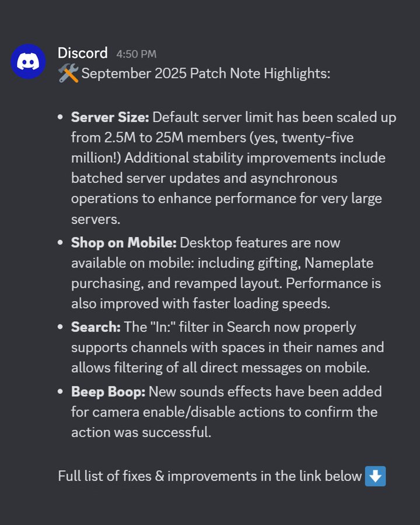
Task: Select the September 2025 Patch Note Highlights heading
Action: (205, 75)
